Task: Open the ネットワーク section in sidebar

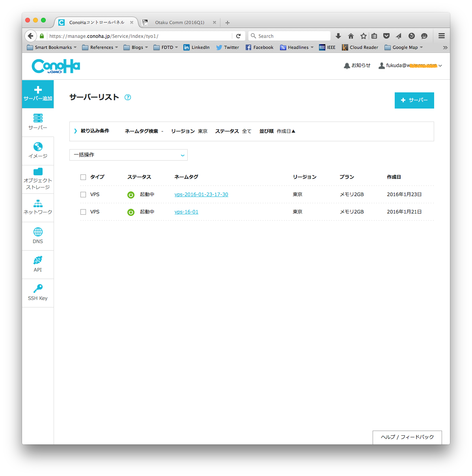Action: pos(38,208)
